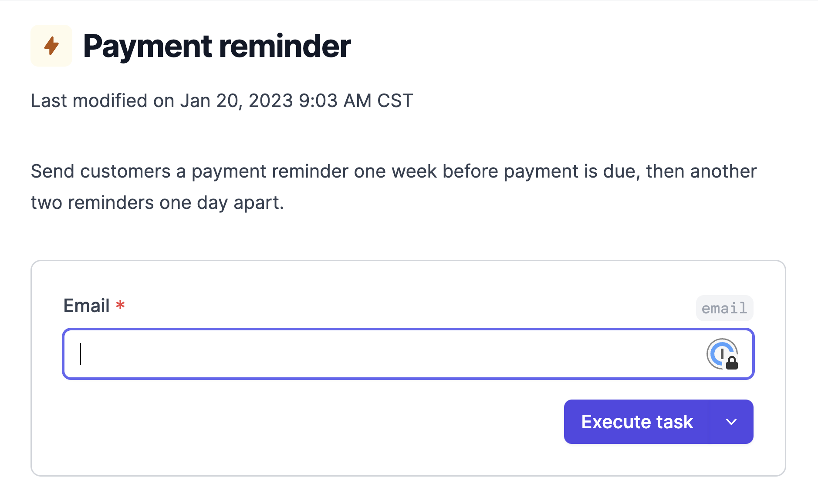Focus the Email input field
The image size is (818, 504).
pos(408,354)
